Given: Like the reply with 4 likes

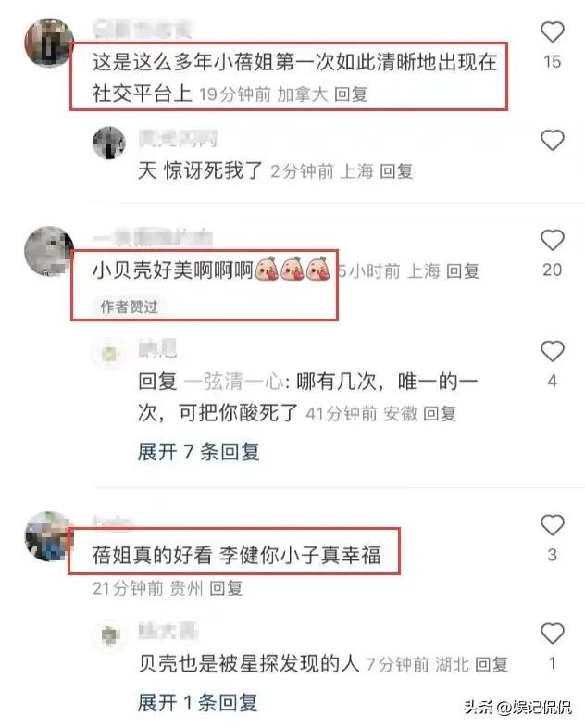Looking at the screenshot, I should point(552,351).
